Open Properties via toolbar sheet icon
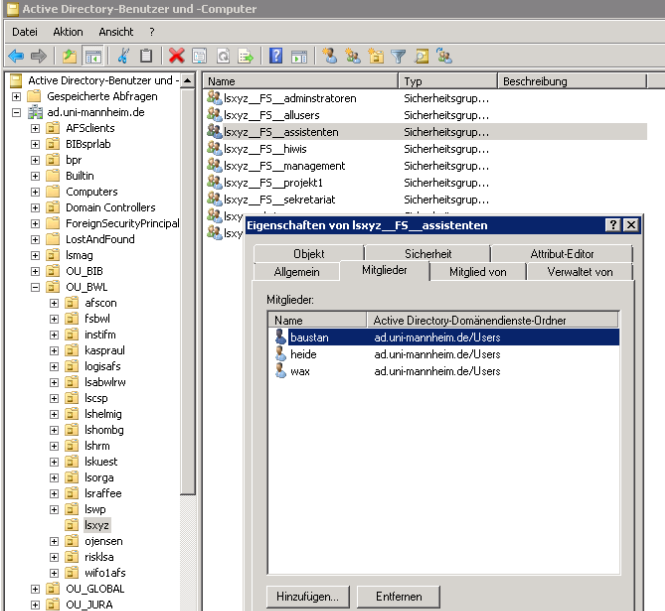This screenshot has height=611, width=665. 200,56
